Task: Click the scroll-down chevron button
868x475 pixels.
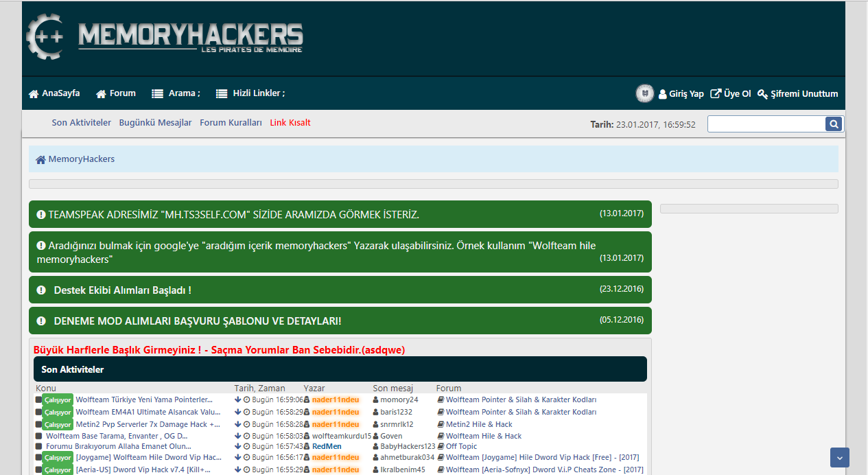Action: (840, 458)
